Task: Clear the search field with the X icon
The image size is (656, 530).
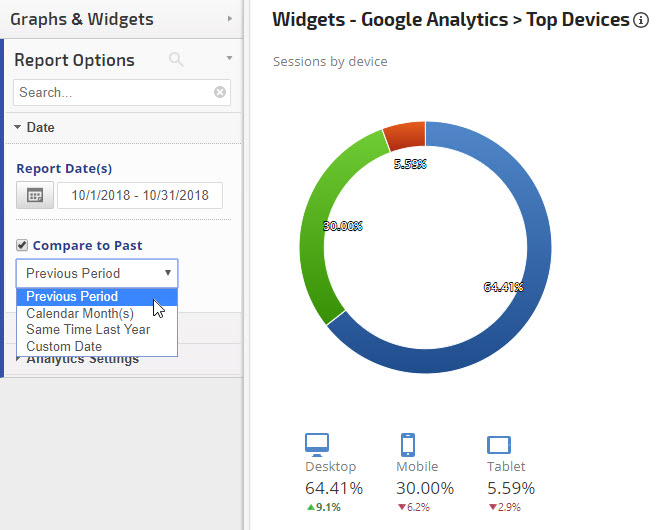Action: coord(220,92)
